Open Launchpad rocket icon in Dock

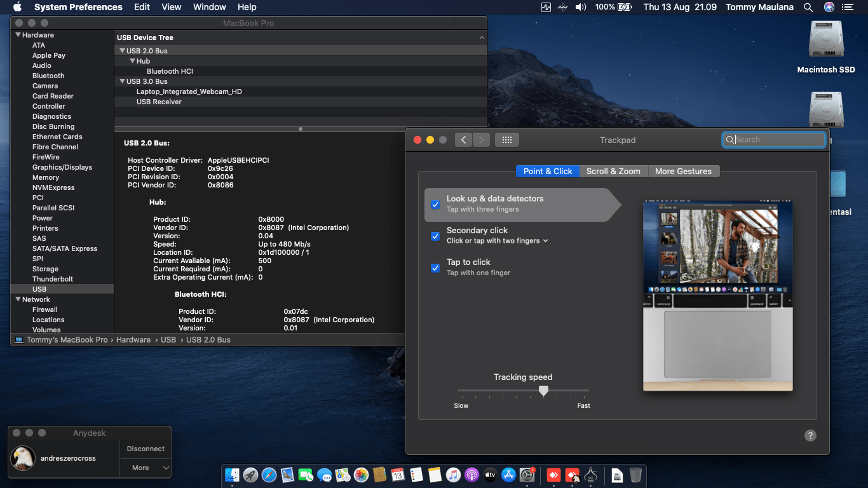tap(250, 475)
